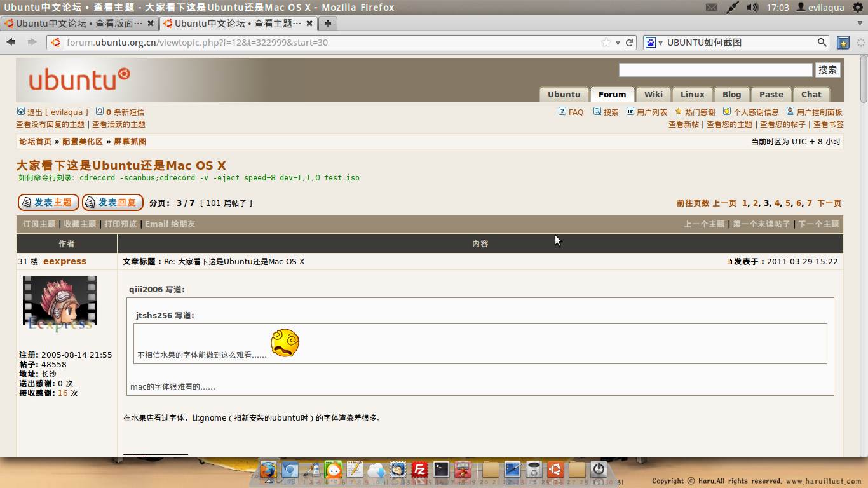
Task: Launch the Terminal from the dock
Action: (441, 470)
